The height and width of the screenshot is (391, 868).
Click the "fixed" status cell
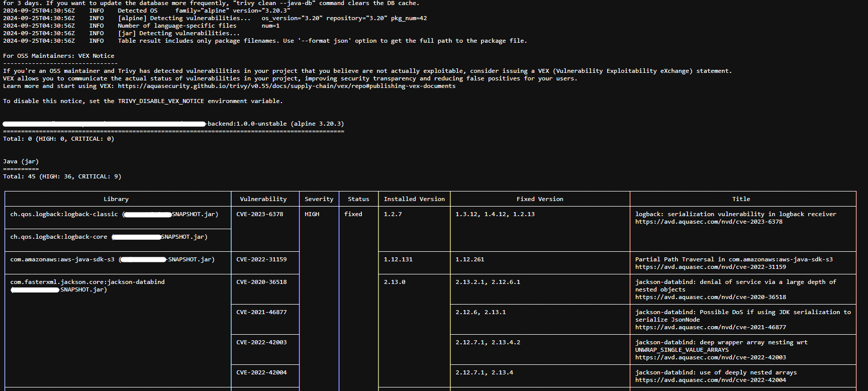tap(353, 214)
